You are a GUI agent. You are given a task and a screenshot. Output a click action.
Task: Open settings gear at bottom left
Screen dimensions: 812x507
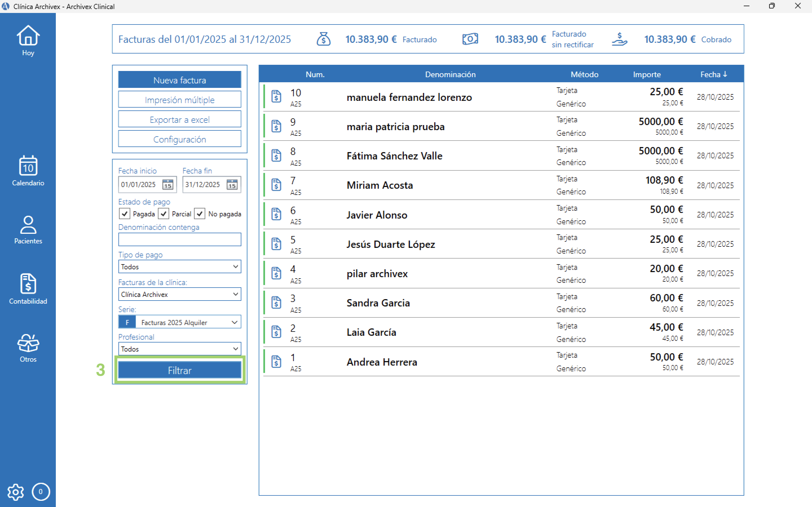(x=16, y=492)
